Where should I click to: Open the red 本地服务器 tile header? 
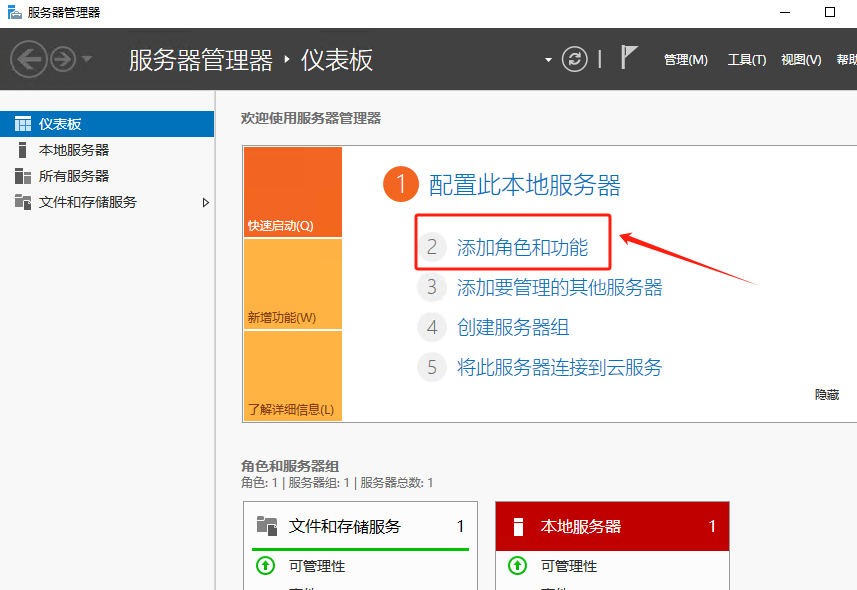[612, 526]
